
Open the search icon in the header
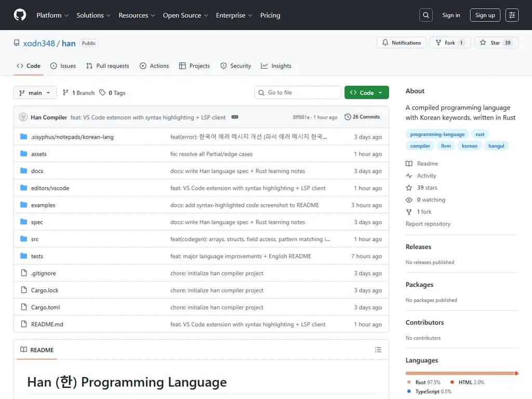tap(425, 15)
